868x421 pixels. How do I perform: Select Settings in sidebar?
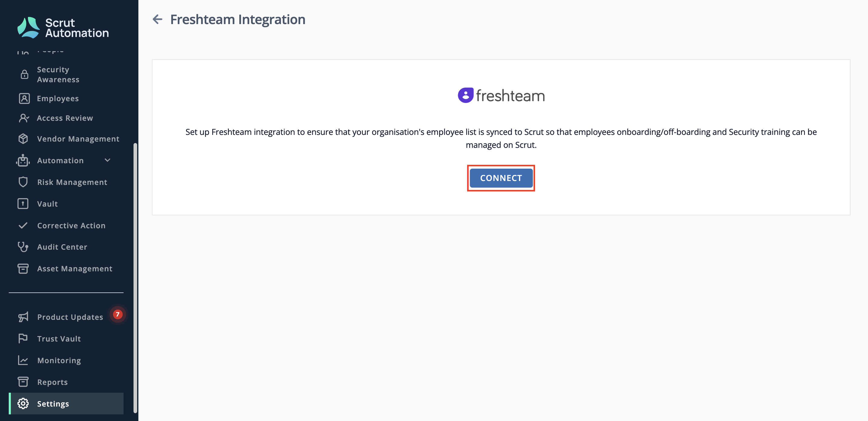(66, 404)
